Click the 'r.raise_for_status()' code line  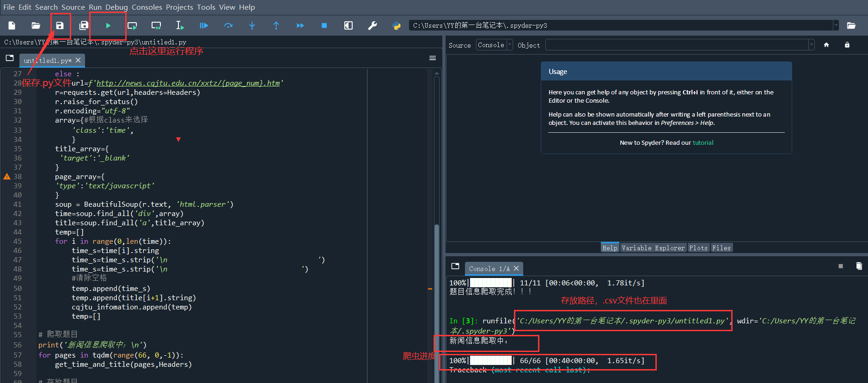pos(96,102)
